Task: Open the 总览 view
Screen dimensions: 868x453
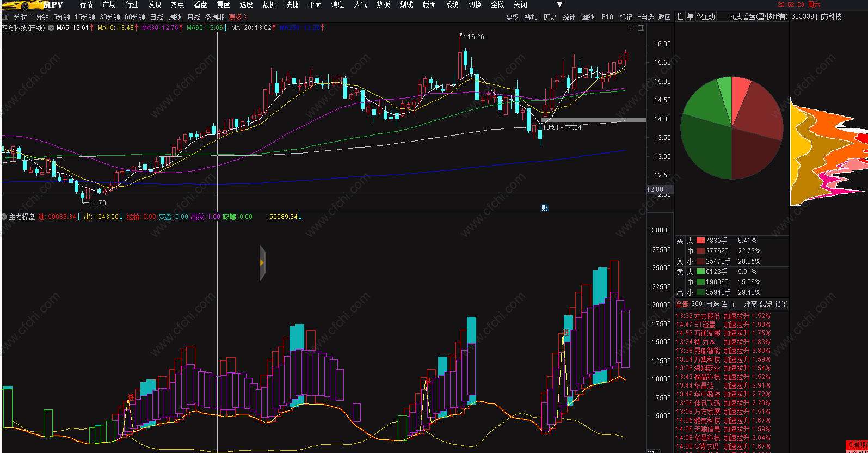Action: 766,304
